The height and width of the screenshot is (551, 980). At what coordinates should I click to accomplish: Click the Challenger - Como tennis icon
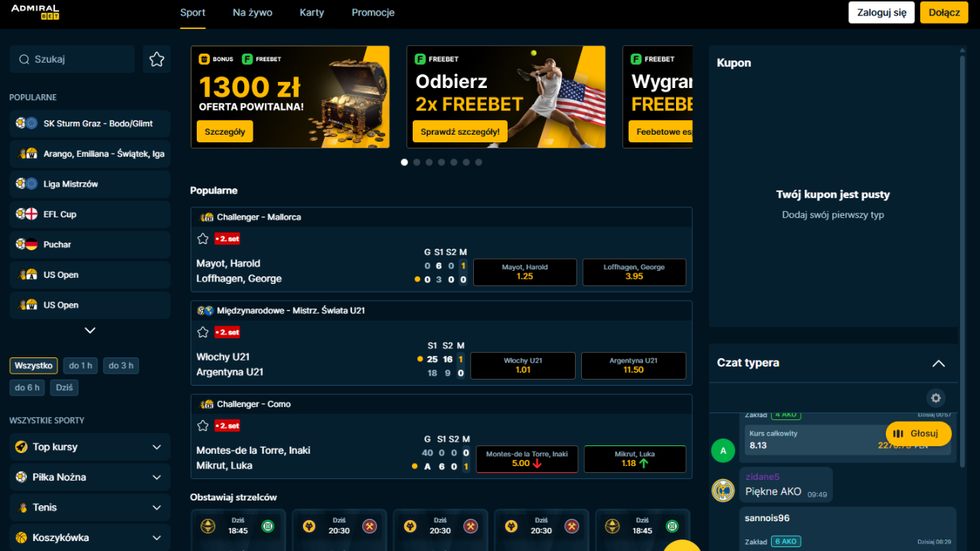point(207,404)
